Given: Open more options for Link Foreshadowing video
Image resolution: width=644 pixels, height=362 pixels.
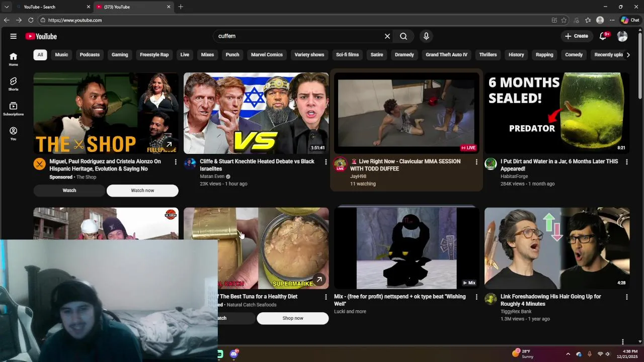Looking at the screenshot, I should [x=626, y=297].
